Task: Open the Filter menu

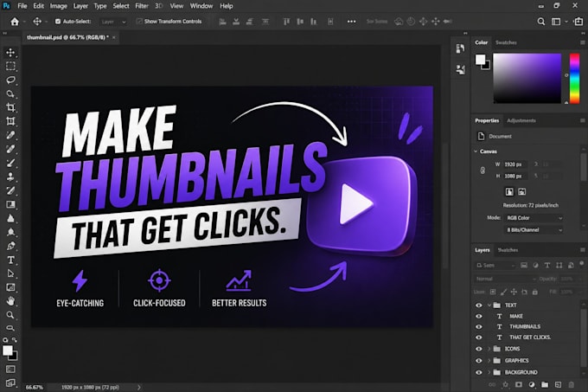Action: pos(142,6)
